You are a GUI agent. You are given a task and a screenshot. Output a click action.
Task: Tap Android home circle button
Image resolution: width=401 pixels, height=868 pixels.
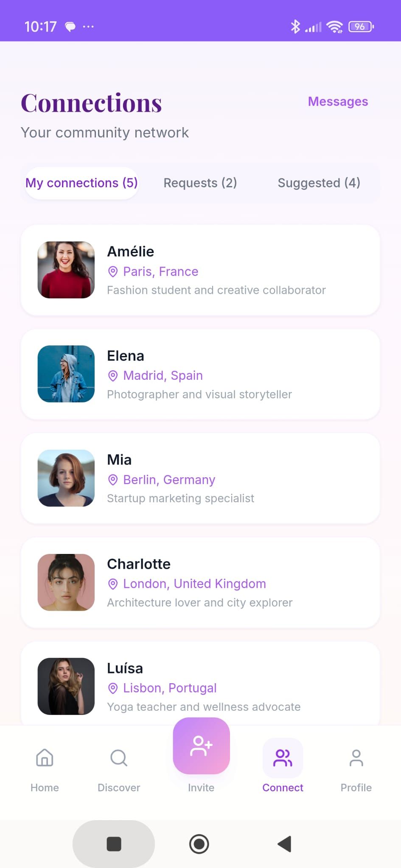(199, 844)
